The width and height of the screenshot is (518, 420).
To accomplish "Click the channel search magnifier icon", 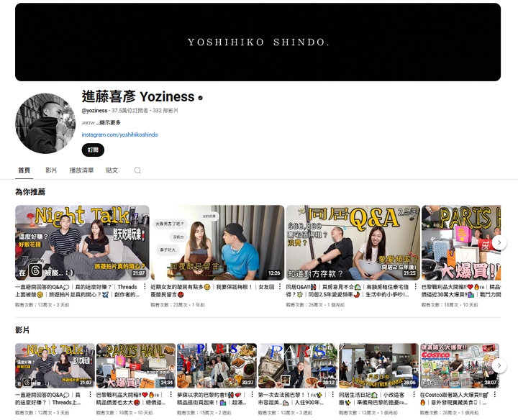I will click(x=137, y=170).
